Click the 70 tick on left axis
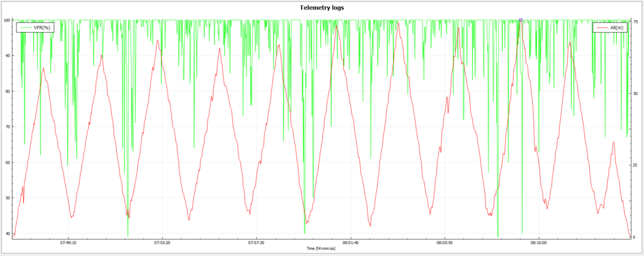The height and width of the screenshot is (256, 644). tap(8, 127)
